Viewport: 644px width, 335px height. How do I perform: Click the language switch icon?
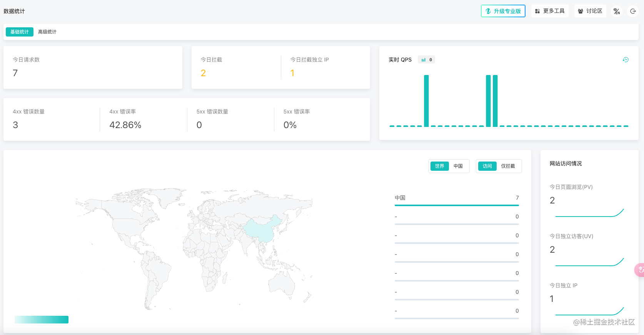click(617, 11)
